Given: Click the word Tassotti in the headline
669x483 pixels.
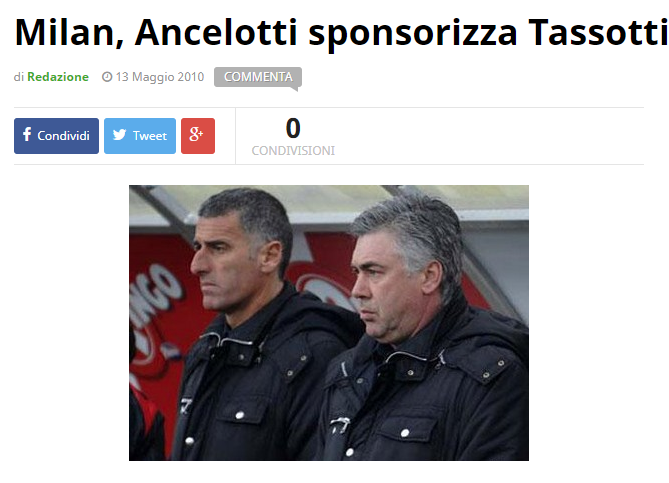Looking at the screenshot, I should (x=599, y=32).
